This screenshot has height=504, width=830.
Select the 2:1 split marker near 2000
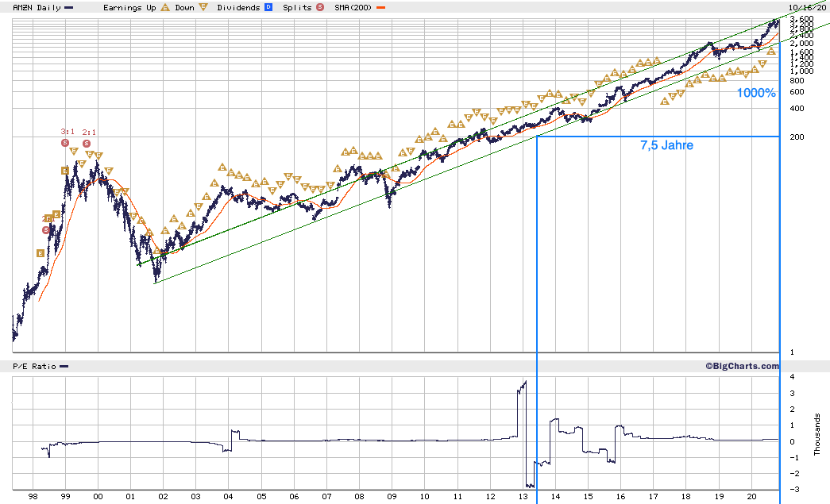87,144
